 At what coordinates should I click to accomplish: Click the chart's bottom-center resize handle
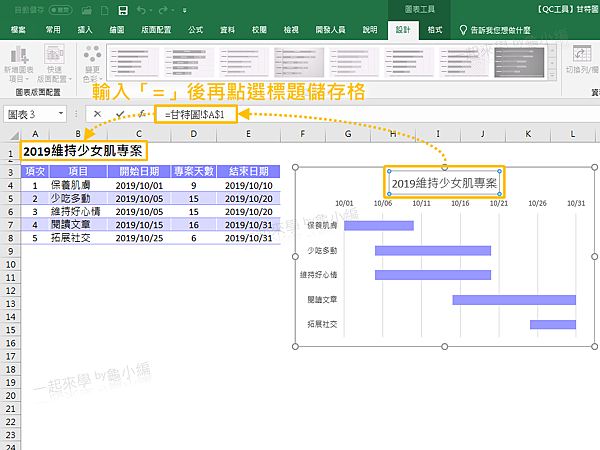click(445, 346)
